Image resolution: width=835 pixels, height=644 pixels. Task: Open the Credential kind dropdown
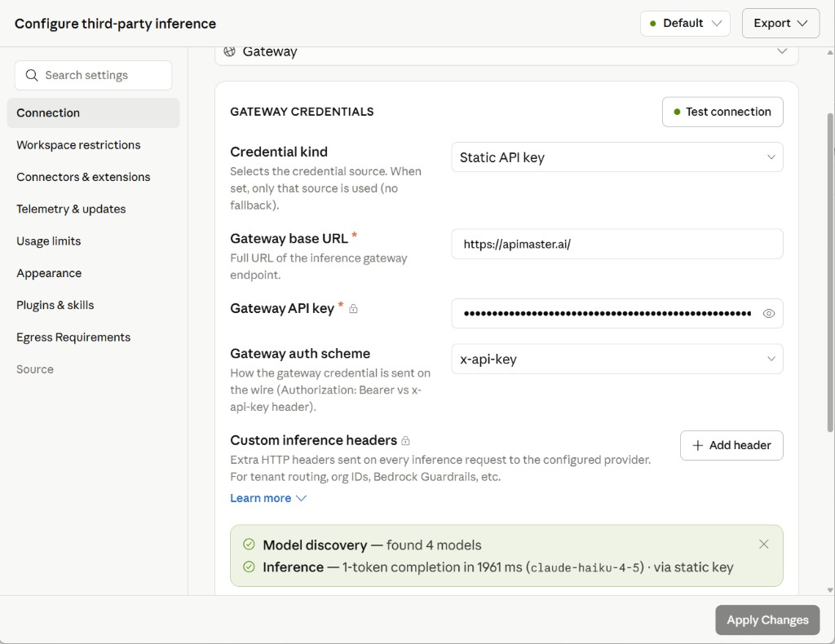point(617,157)
